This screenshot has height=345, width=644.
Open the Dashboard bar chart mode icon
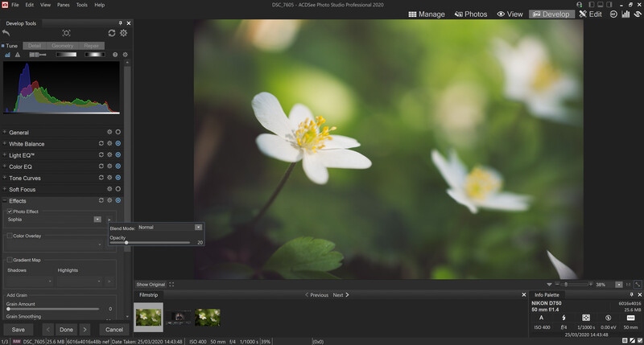(625, 14)
